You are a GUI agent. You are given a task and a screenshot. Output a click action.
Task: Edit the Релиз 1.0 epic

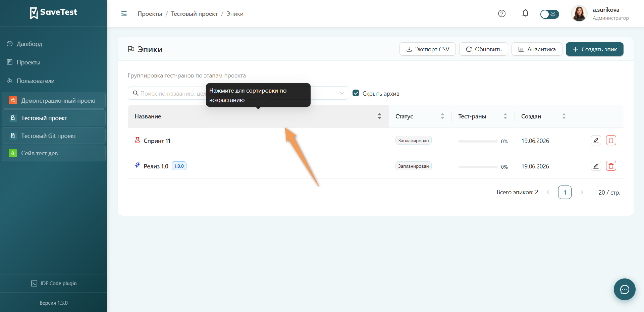pyautogui.click(x=596, y=166)
